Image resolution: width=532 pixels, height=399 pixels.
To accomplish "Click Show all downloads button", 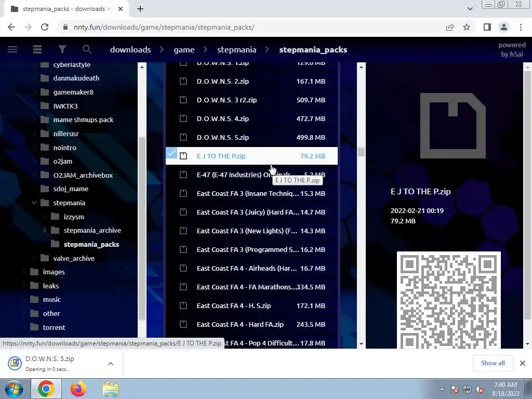I will [x=493, y=363].
